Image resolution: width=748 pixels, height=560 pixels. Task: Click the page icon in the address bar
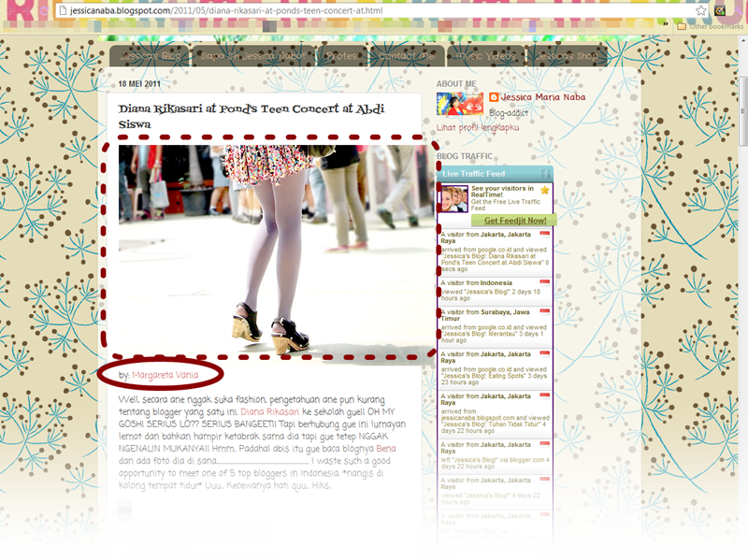tap(63, 10)
